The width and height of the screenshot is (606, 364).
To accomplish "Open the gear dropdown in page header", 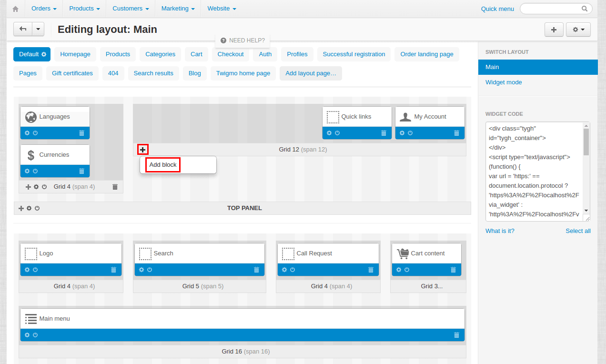I will click(x=578, y=30).
